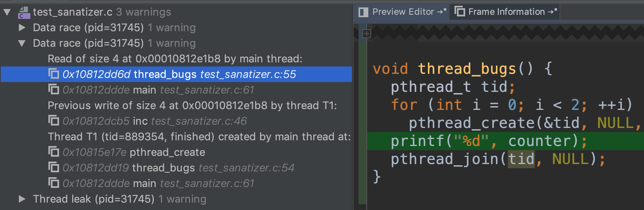Select 'Previous write of size 4' row
The width and height of the screenshot is (644, 210).
(x=192, y=105)
